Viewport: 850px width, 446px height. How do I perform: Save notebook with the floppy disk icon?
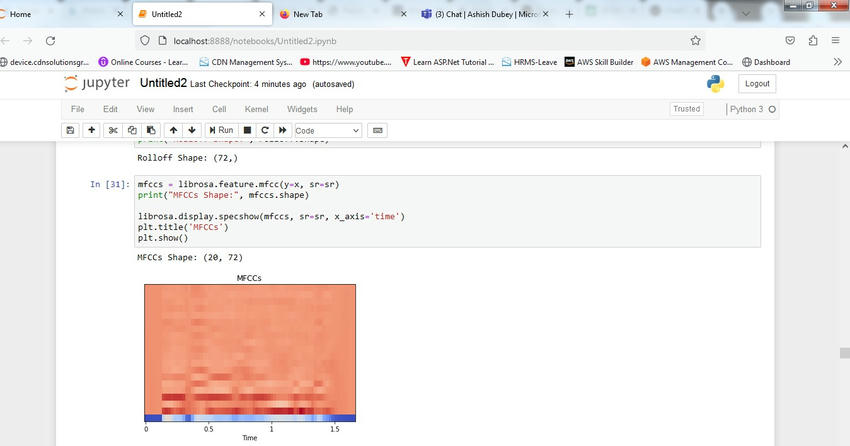[x=70, y=131]
